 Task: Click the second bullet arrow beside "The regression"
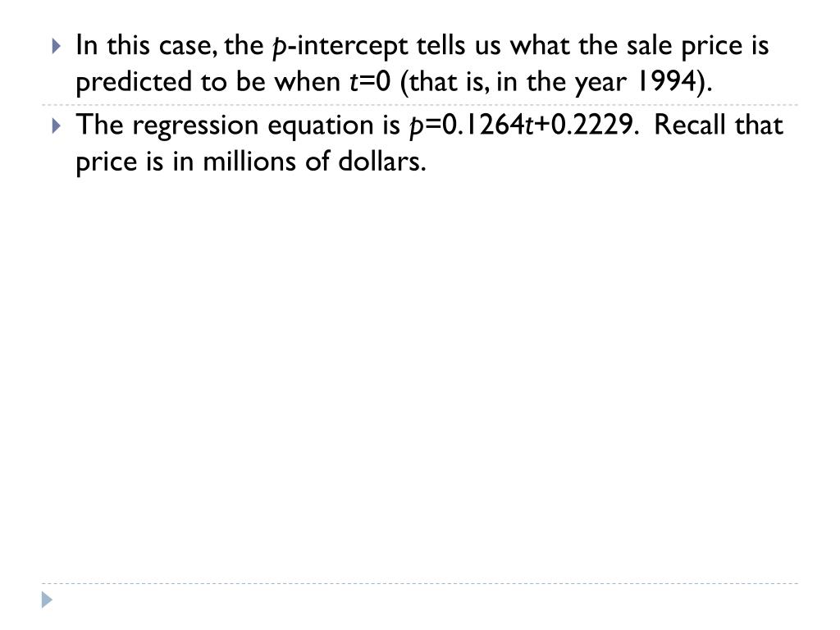click(x=57, y=126)
